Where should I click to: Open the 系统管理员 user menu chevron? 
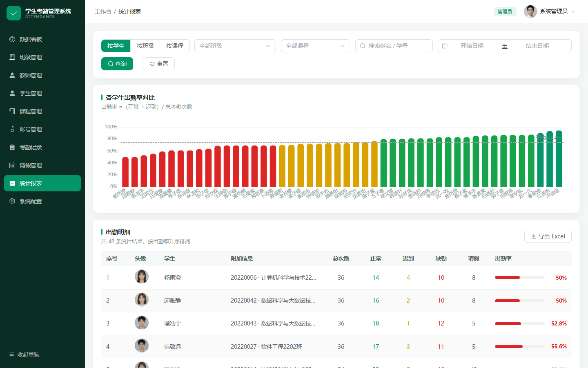(x=573, y=11)
